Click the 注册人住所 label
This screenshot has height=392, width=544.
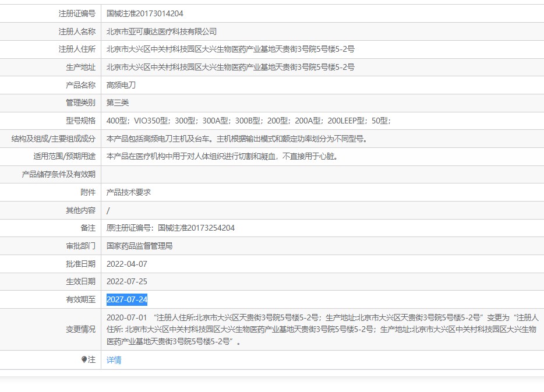77,50
